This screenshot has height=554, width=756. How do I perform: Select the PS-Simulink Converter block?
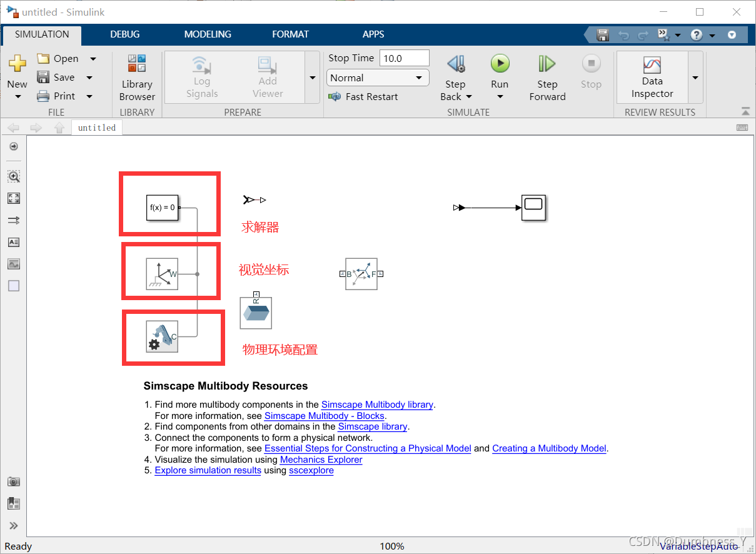tap(459, 208)
